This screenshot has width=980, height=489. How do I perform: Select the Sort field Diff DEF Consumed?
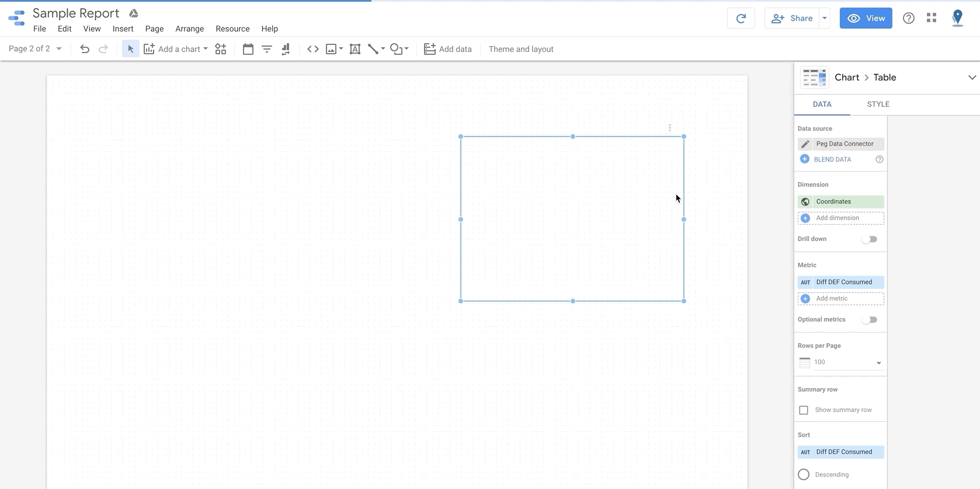tap(841, 452)
